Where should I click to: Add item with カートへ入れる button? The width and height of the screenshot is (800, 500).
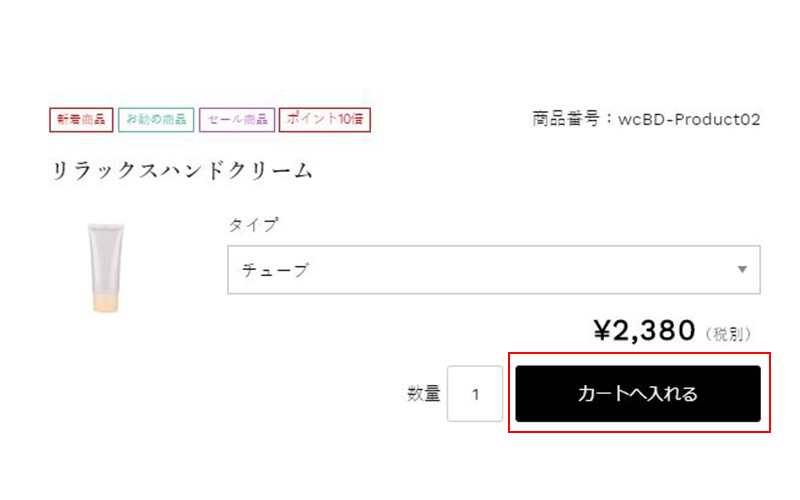coord(638,393)
